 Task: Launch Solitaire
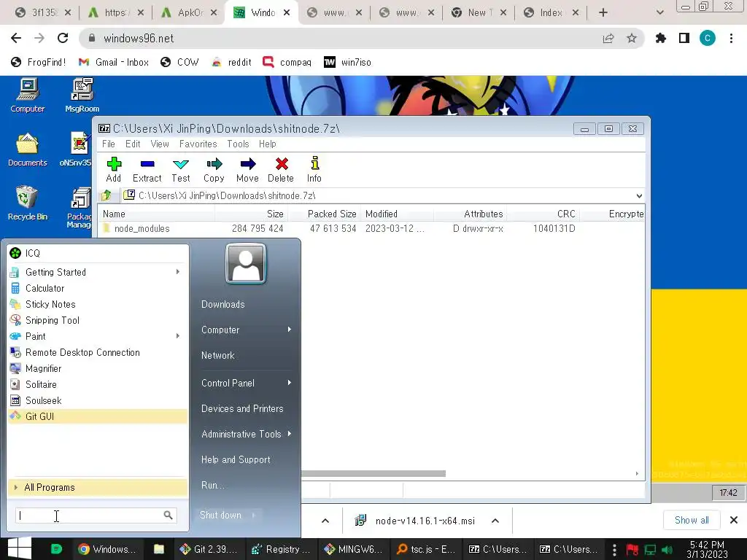(x=98, y=384)
